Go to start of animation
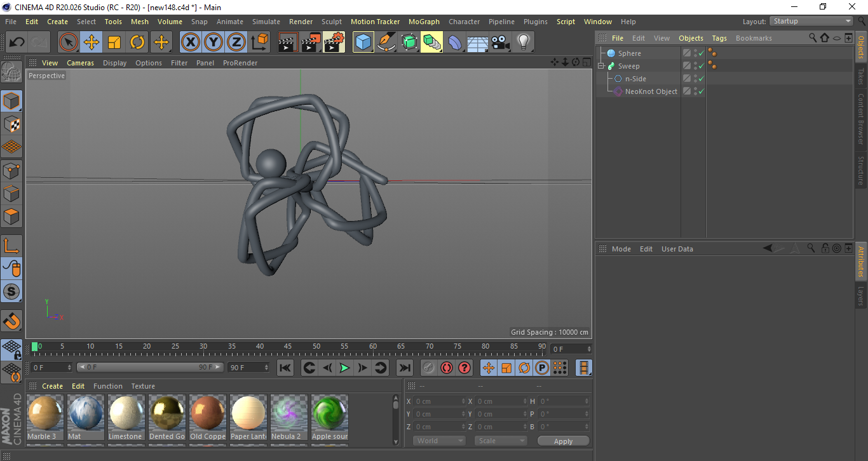The width and height of the screenshot is (868, 461). 285,368
